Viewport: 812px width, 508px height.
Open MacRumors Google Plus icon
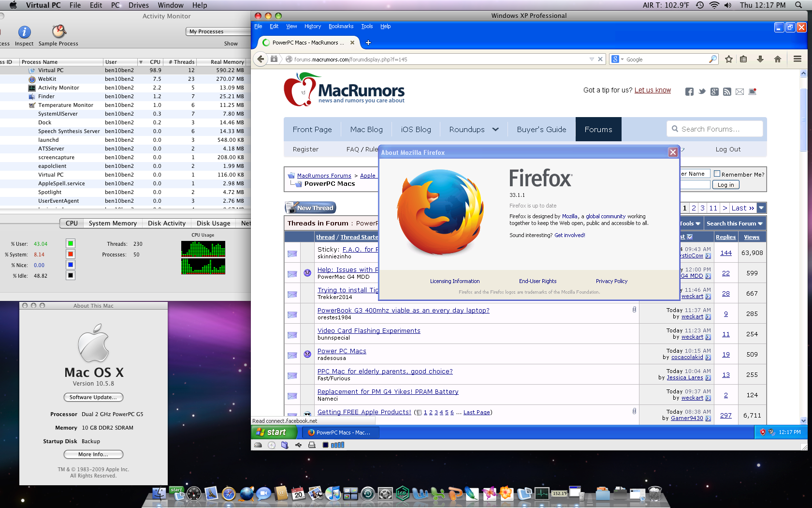coord(714,91)
